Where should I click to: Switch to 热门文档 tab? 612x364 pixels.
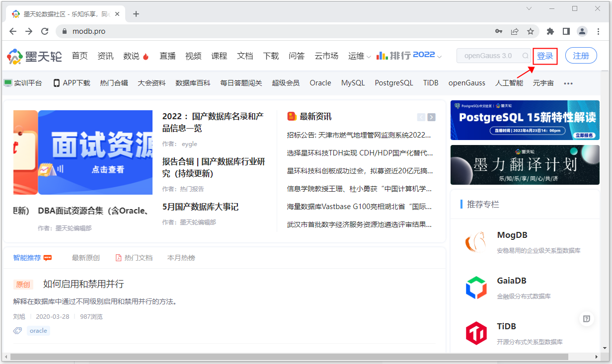[x=134, y=258]
